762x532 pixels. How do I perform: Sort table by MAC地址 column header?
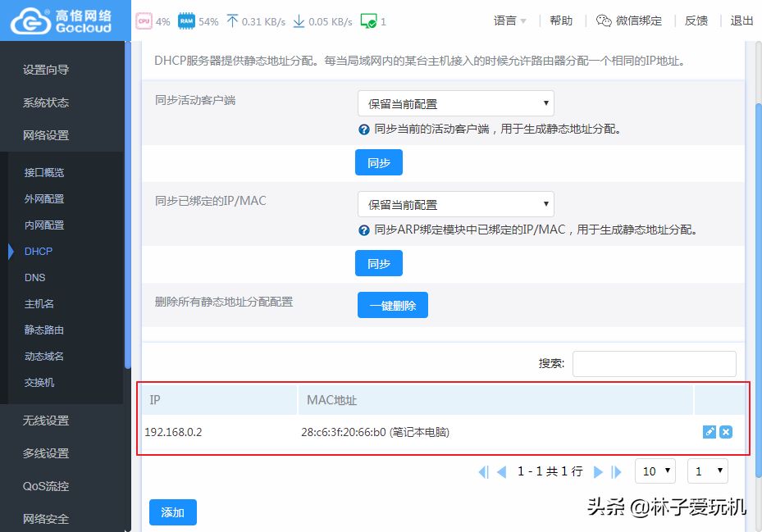[x=495, y=400]
